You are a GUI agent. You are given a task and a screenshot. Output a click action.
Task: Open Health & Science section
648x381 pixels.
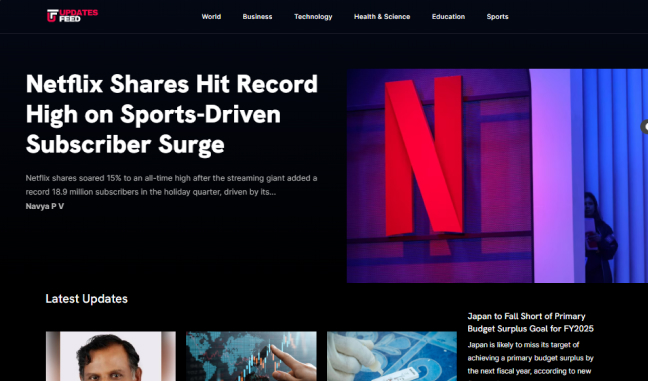tap(382, 17)
